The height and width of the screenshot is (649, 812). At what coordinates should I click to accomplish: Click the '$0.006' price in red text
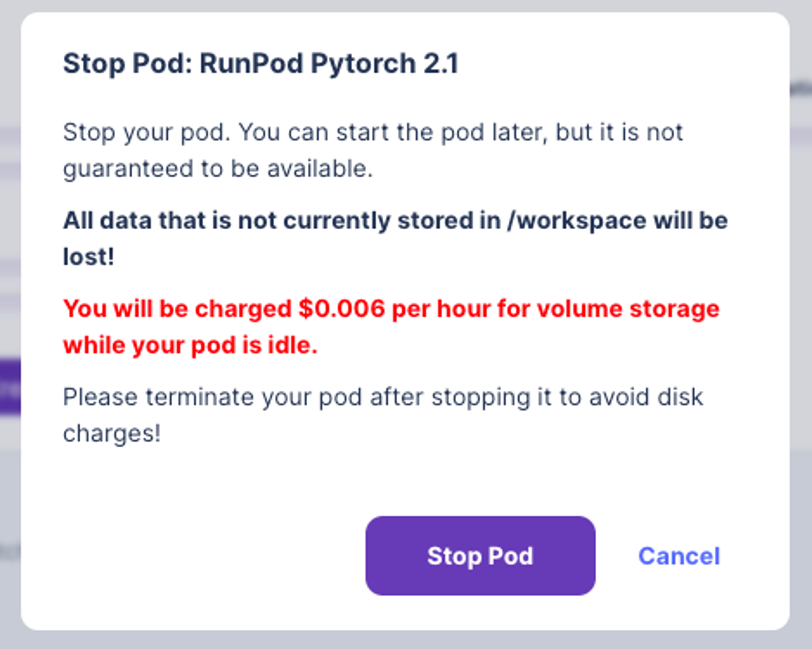point(341,309)
